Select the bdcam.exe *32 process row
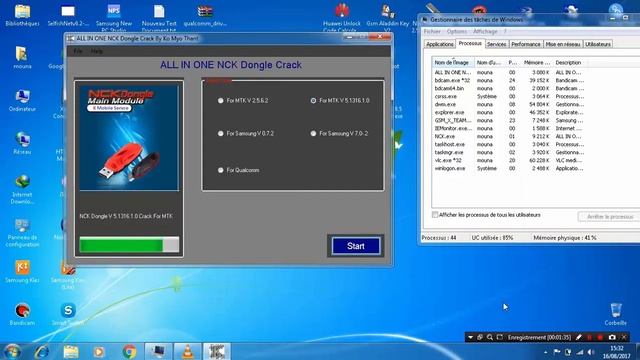Viewport: 640px width, 360px height. coord(509,80)
